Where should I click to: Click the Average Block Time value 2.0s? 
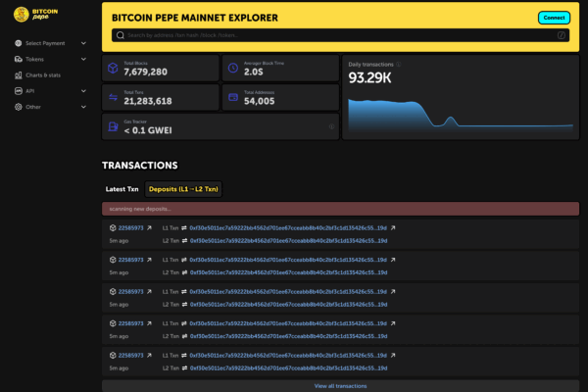click(x=254, y=72)
